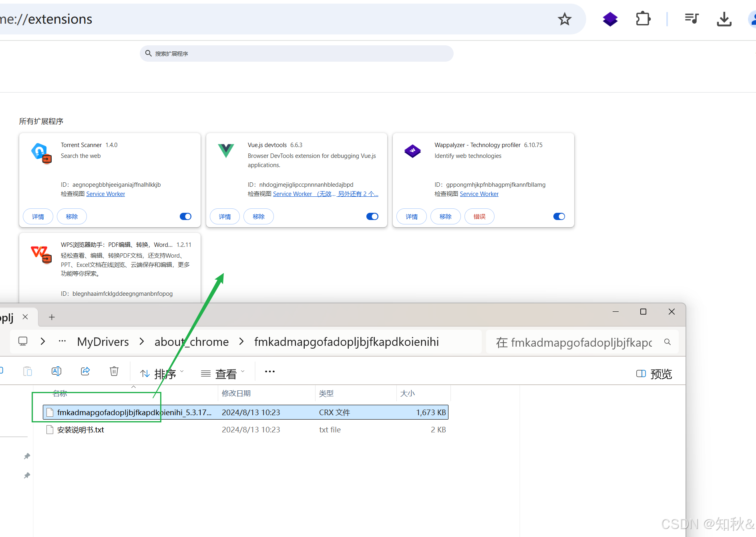This screenshot has width=756, height=537.
Task: Open the 排序 sort dropdown
Action: point(162,374)
